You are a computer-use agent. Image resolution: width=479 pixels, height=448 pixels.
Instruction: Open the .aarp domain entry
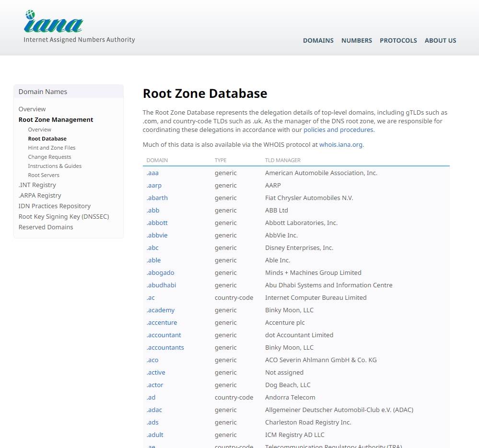click(x=154, y=186)
